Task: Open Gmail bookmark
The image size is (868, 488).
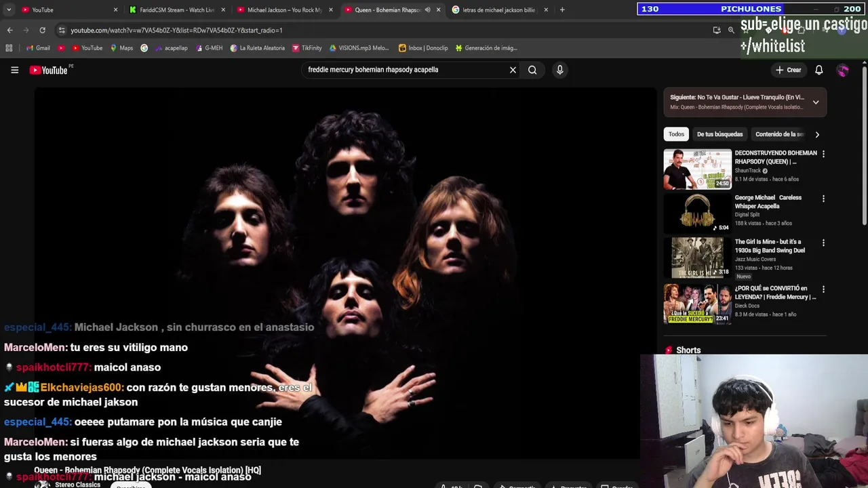Action: click(x=38, y=48)
